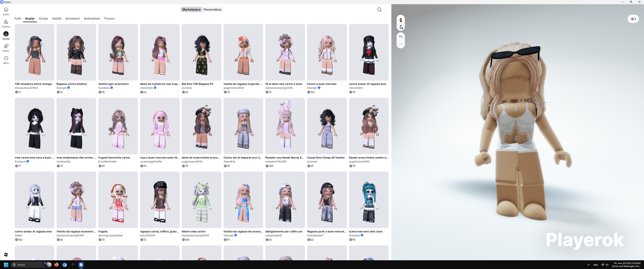The width and height of the screenshot is (644, 269).
Task: Open the muted volume tray icon
Action: [x=607, y=265]
